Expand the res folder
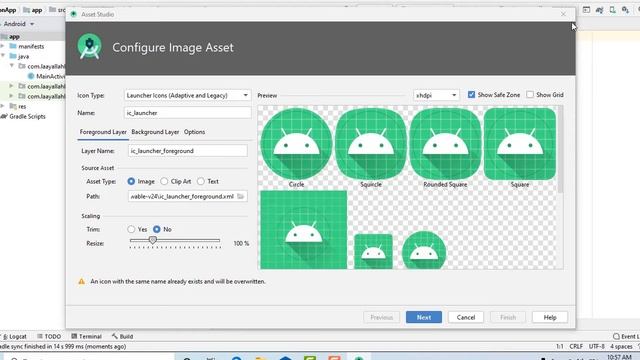This screenshot has height=360, width=640. [x=3, y=106]
